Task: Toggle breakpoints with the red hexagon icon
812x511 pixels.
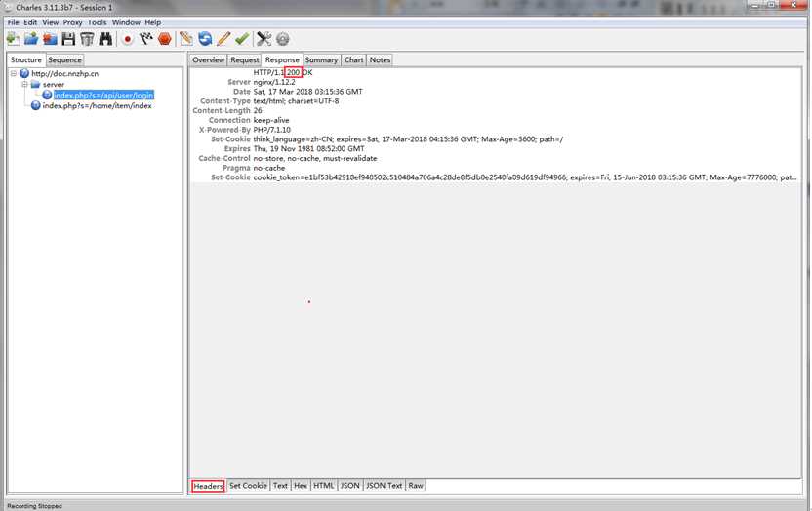Action: click(165, 39)
